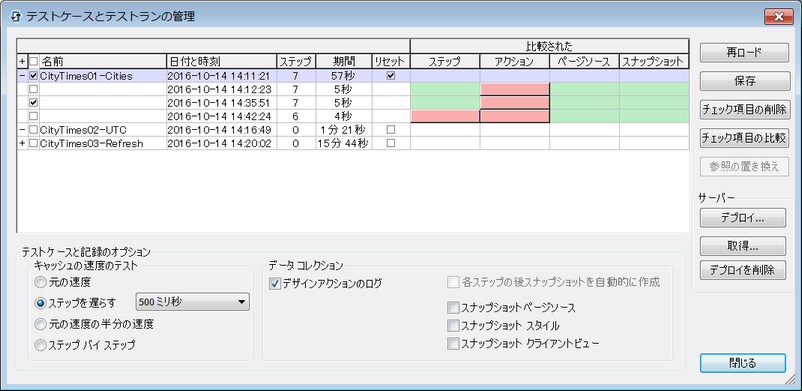Open the デプロイ... server dialog
The image size is (802, 391).
(x=743, y=218)
